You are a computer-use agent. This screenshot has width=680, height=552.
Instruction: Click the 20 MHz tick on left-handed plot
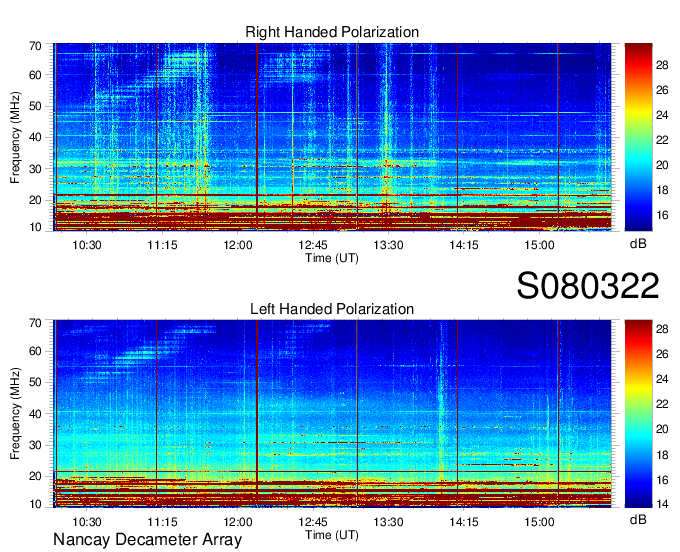click(35, 476)
